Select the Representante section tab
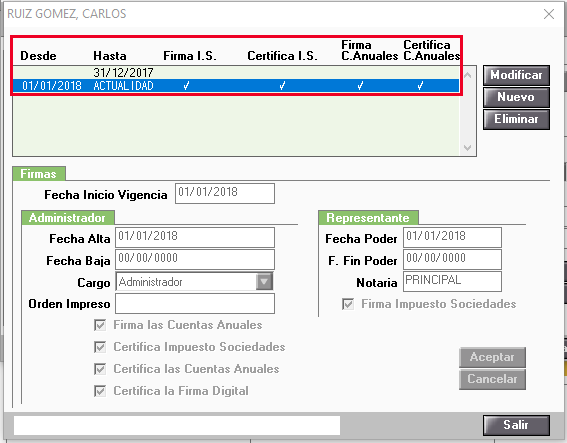Viewport: 567px width, 443px height. click(x=368, y=218)
